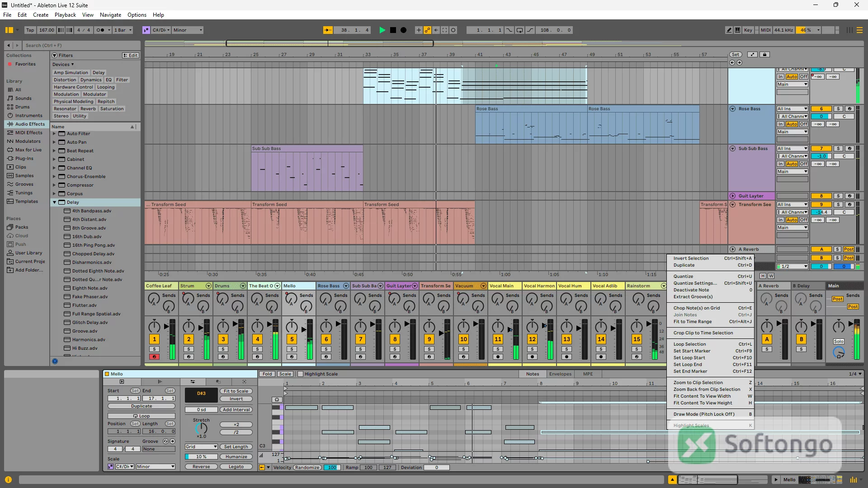Click the Tap tempo button

click(x=30, y=30)
